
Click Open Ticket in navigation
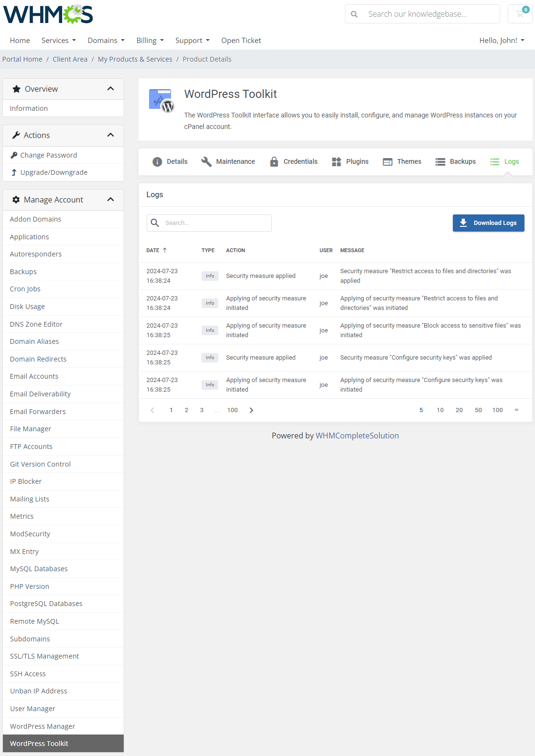[241, 41]
